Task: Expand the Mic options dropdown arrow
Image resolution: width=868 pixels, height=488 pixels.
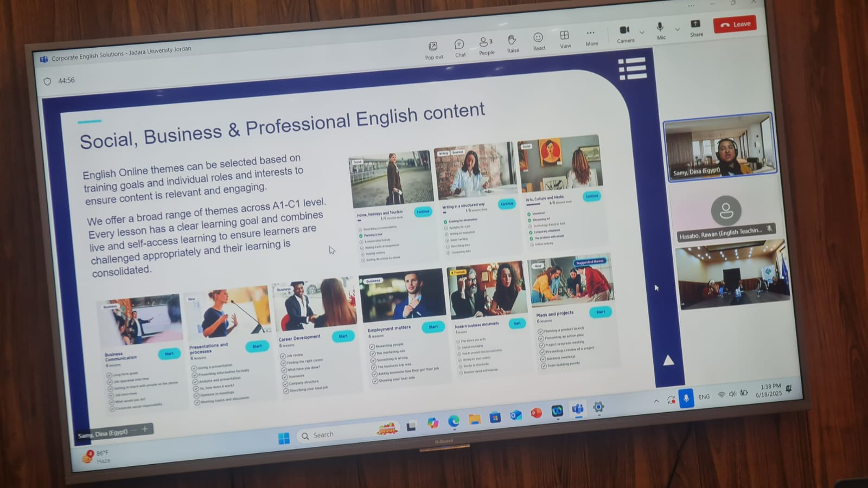Action: tap(677, 29)
